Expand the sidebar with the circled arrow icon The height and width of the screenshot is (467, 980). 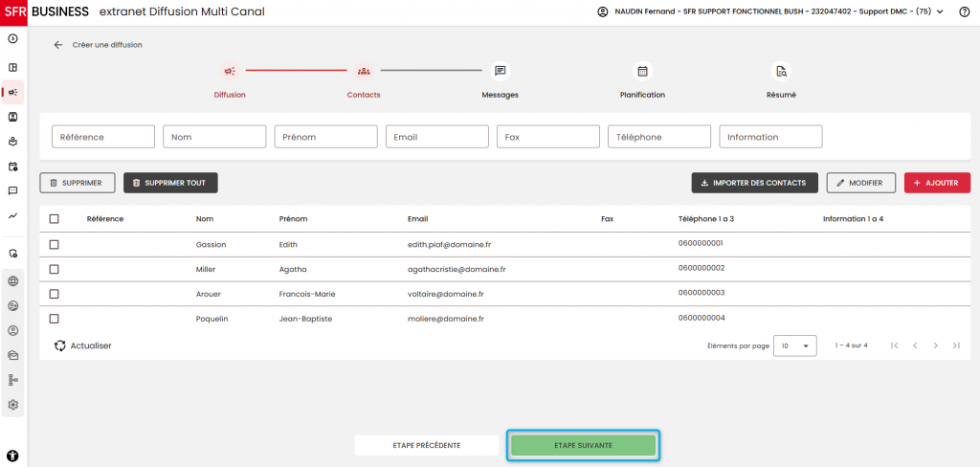[12, 39]
